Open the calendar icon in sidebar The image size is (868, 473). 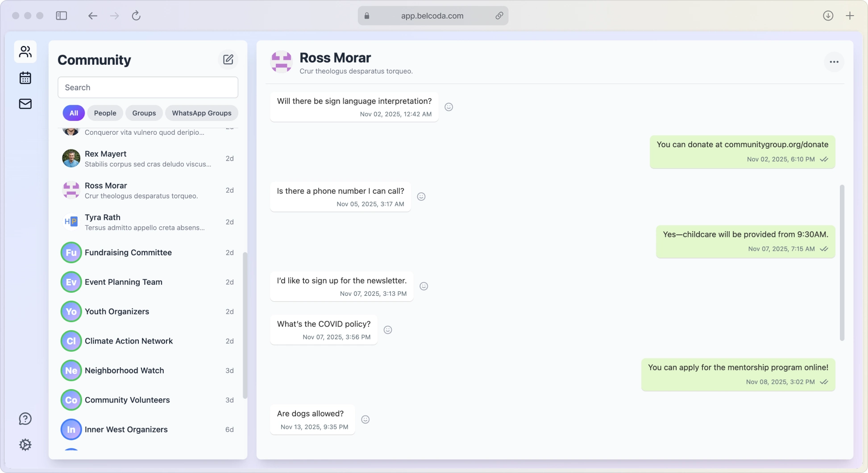point(25,78)
